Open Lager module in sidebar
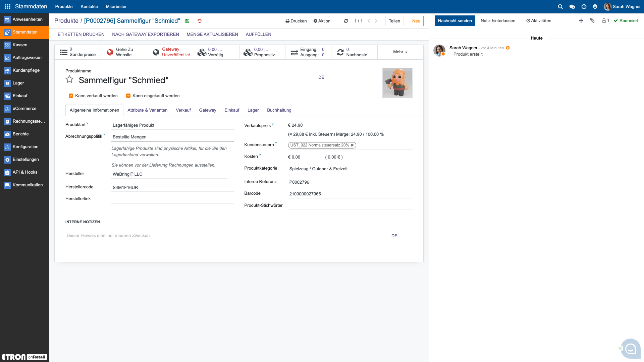 pos(18,83)
